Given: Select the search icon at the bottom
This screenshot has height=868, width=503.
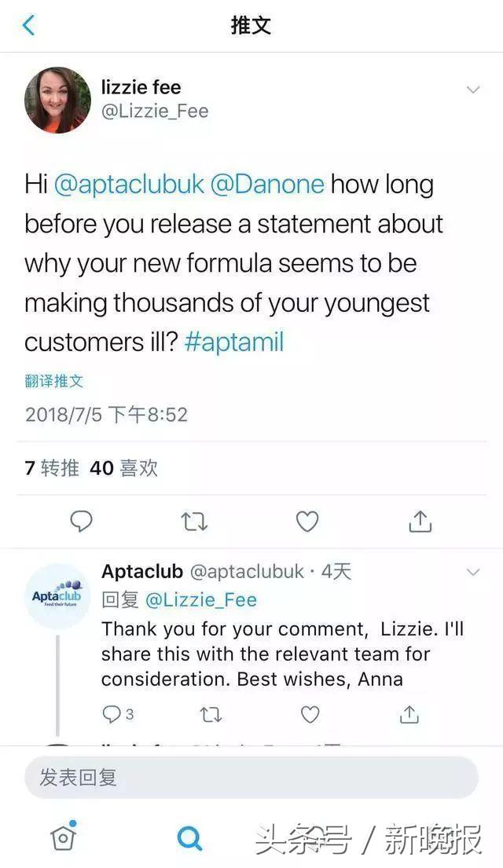Looking at the screenshot, I should (x=189, y=839).
